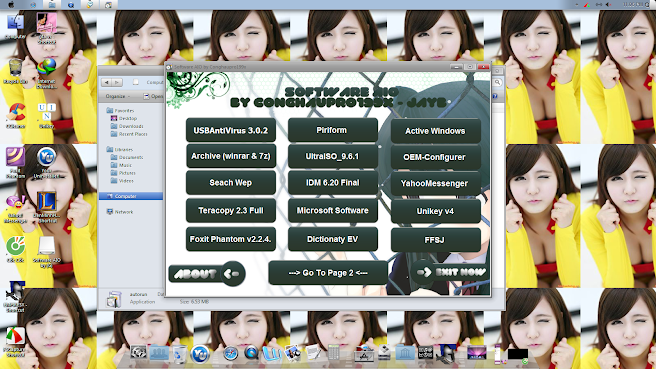
Task: Click the FFSJ button
Action: point(436,240)
